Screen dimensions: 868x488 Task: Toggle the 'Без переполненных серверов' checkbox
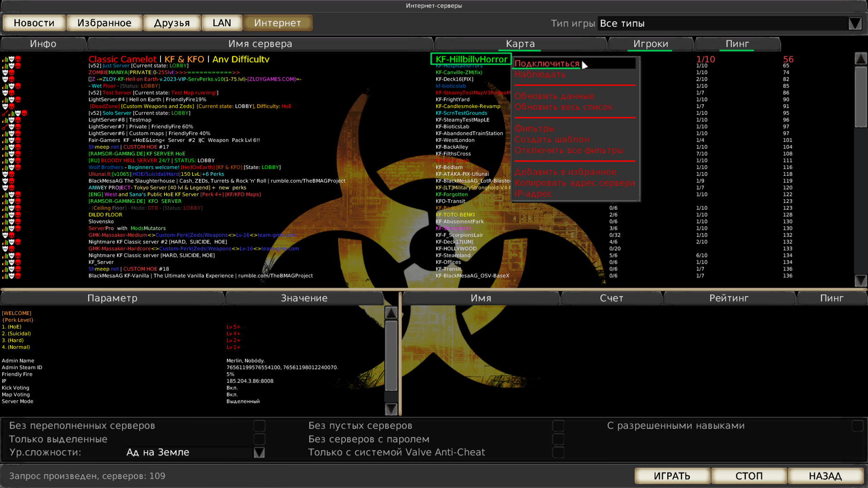[x=259, y=426]
